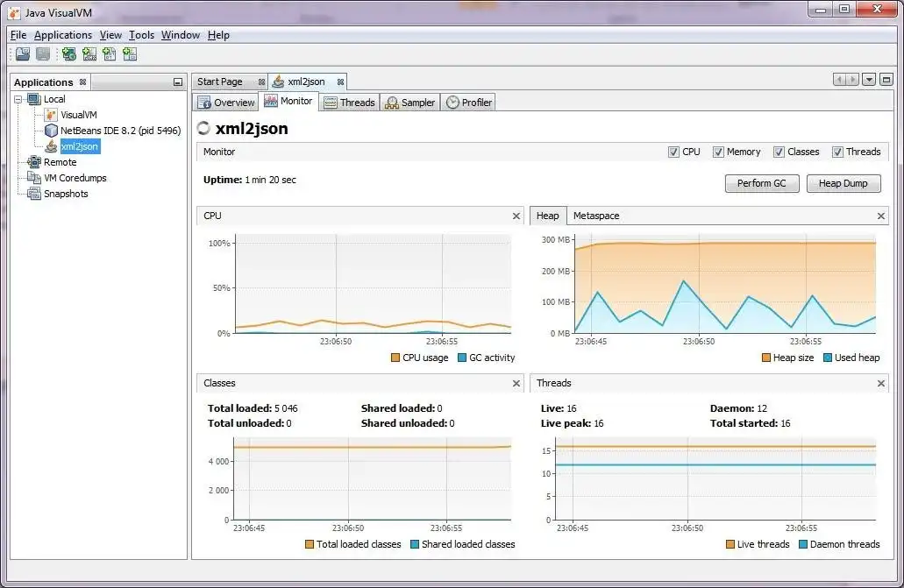Select the Heap chart tab
The width and height of the screenshot is (904, 588).
coord(548,216)
